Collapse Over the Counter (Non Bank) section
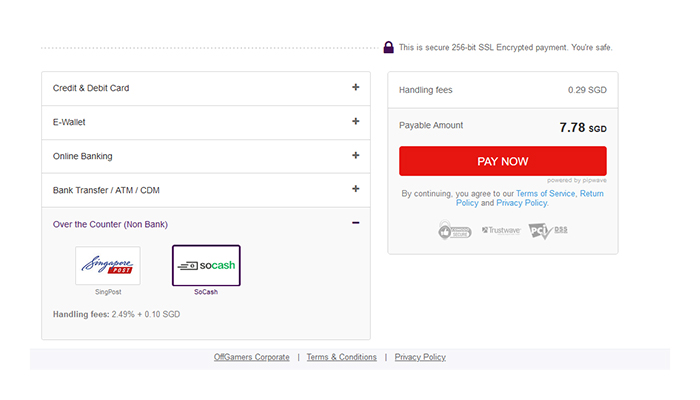Screen dimensions: 700x400 click(x=355, y=223)
